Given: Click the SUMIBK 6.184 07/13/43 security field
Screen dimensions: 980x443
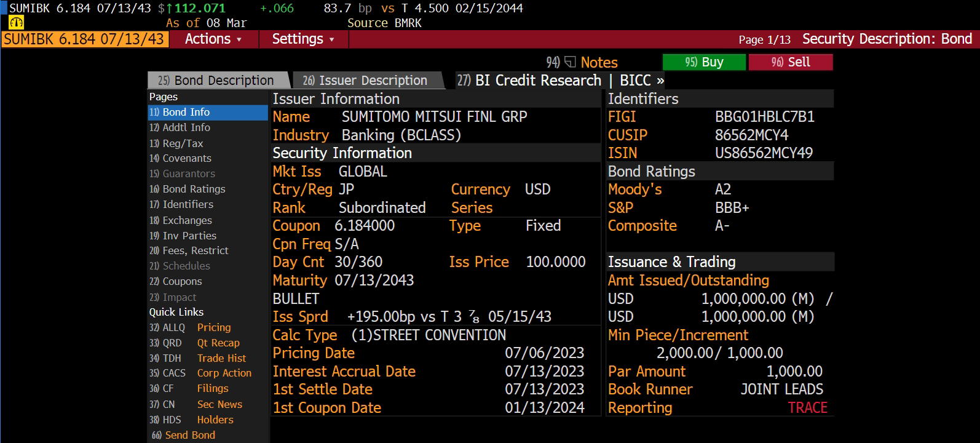Looking at the screenshot, I should pos(84,39).
